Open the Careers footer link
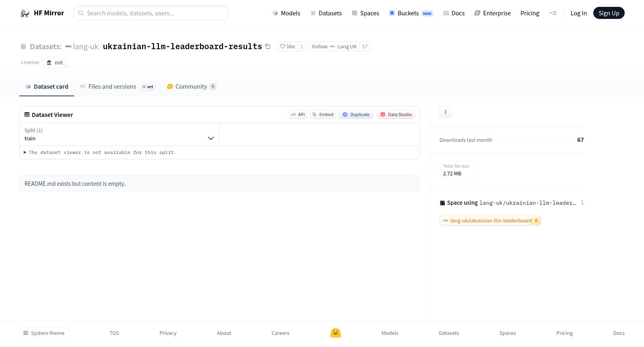Image resolution: width=644 pixels, height=347 pixels. click(x=281, y=333)
